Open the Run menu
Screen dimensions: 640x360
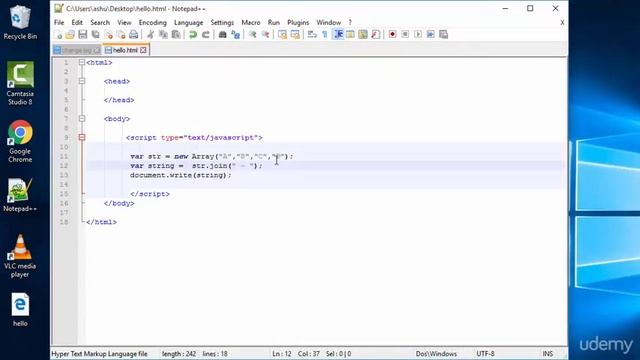tap(274, 22)
